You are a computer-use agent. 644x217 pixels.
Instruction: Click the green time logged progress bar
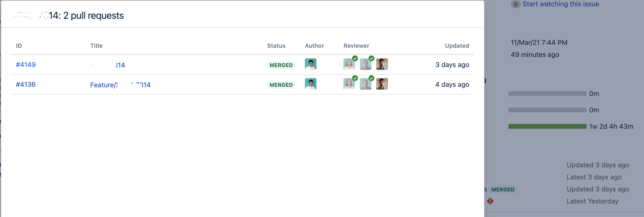[547, 127]
